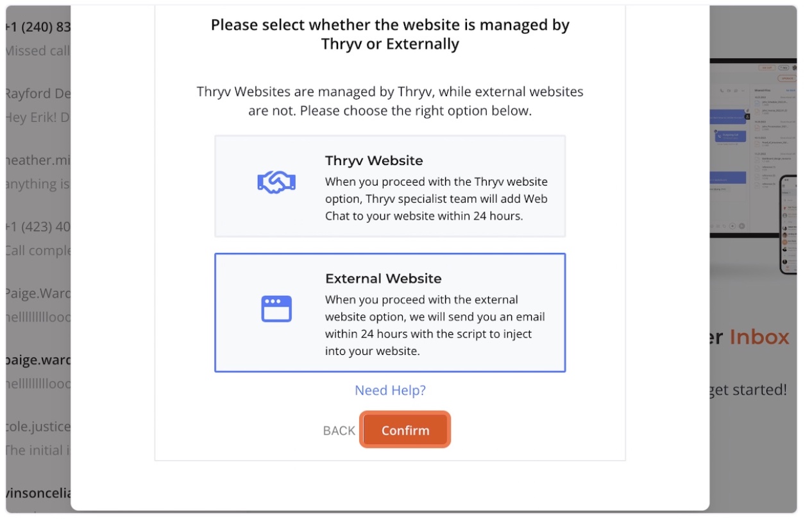
Task: Go back using the BACK button
Action: [x=339, y=431]
